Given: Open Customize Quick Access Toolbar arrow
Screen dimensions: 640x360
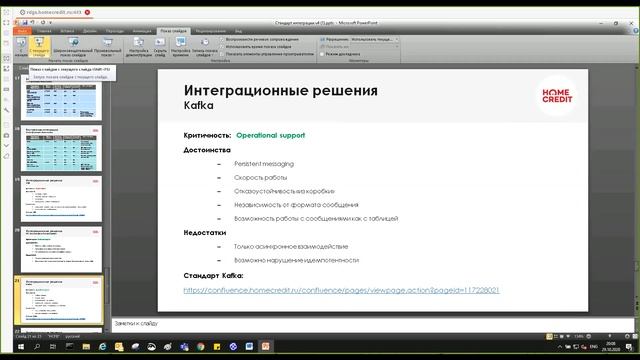Looking at the screenshot, I should pos(50,22).
